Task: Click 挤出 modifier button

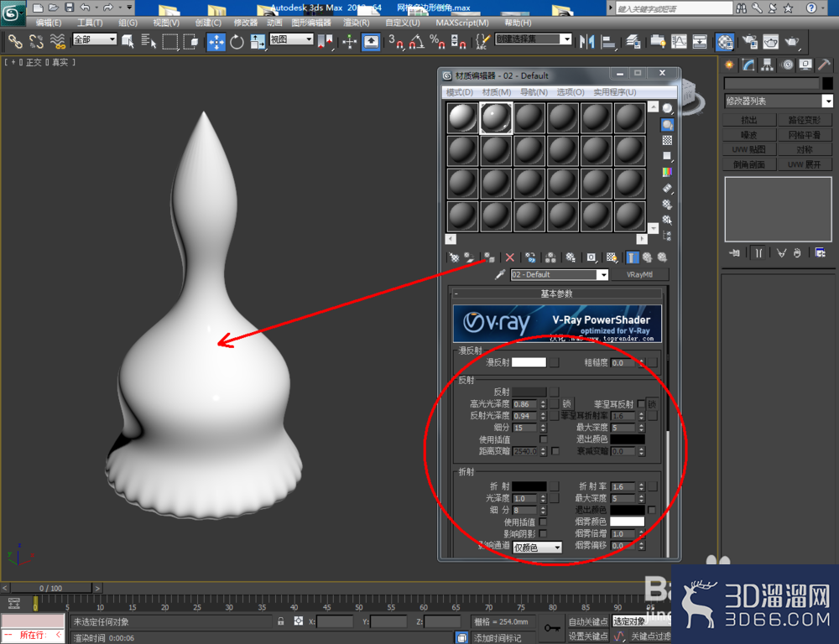Action: pos(749,120)
